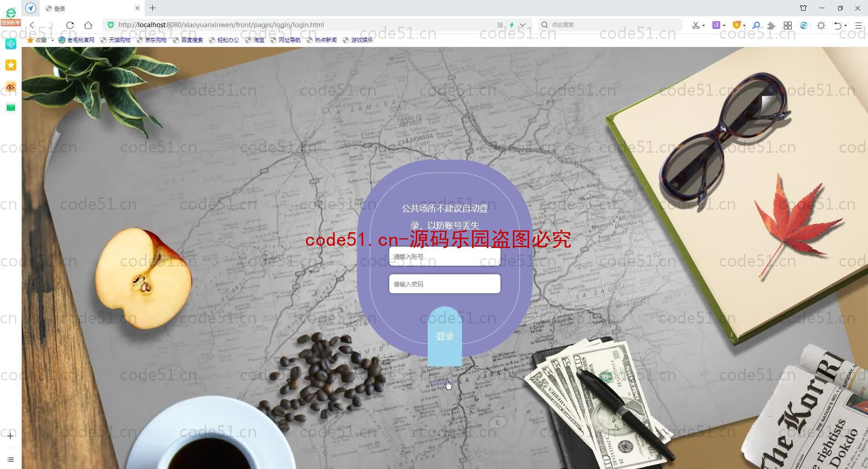Click the purple translate icon
The image size is (868, 469).
(716, 25)
